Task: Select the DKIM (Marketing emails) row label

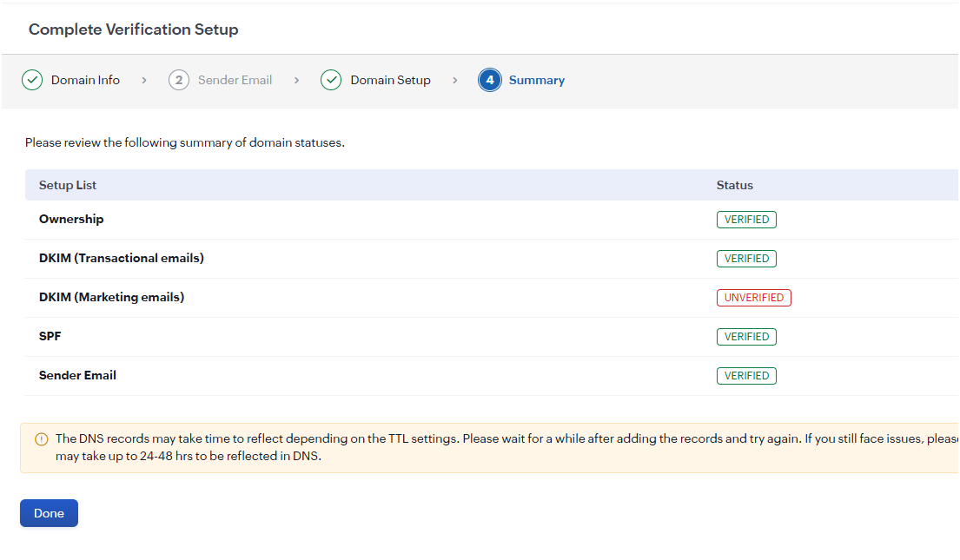Action: tap(111, 297)
